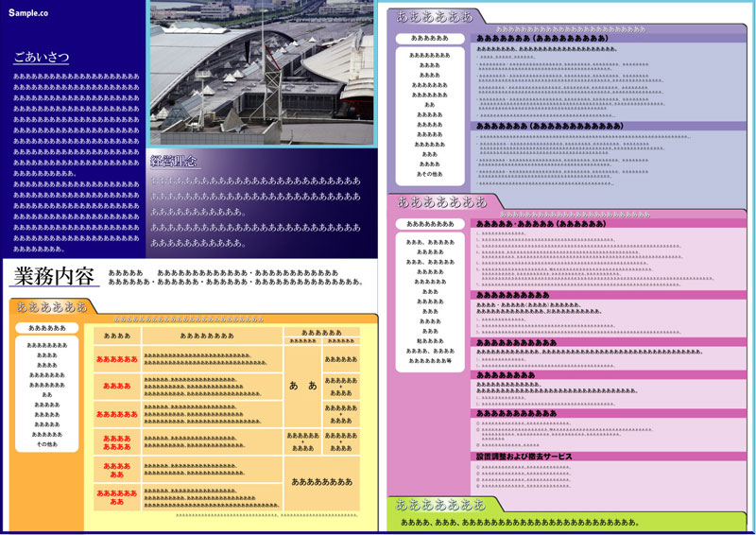756x535 pixels.
Task: Click the large merged あああああああああ table cell
Action: point(322,482)
